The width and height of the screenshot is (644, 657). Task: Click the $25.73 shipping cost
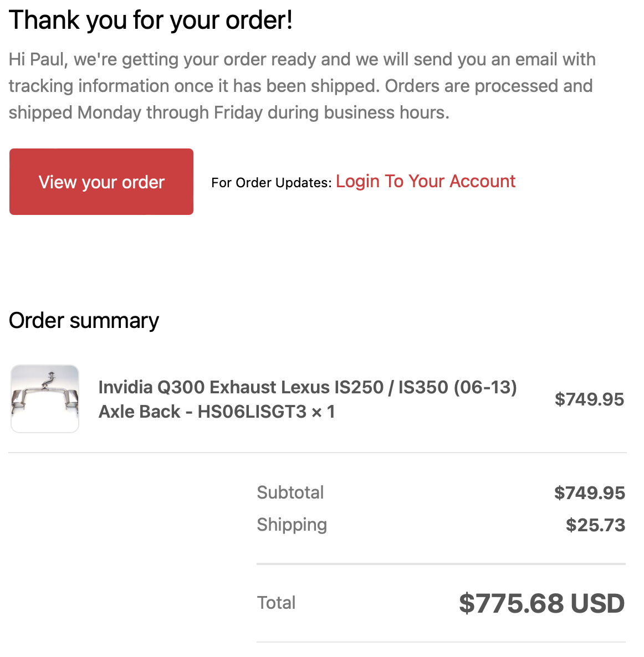point(595,525)
